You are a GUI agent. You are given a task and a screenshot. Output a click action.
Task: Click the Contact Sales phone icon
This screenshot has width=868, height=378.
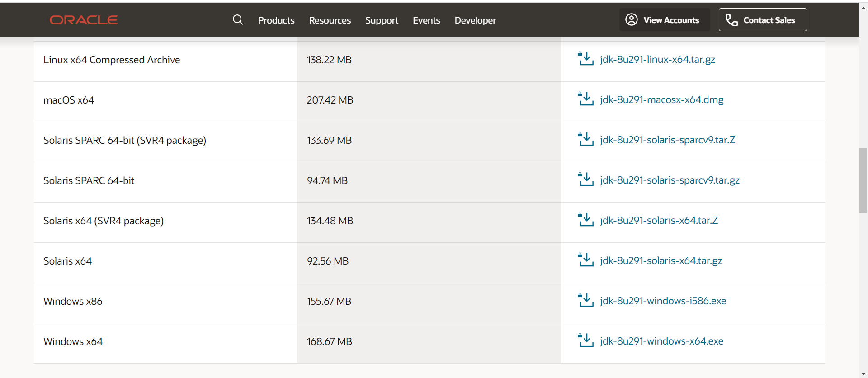point(731,20)
